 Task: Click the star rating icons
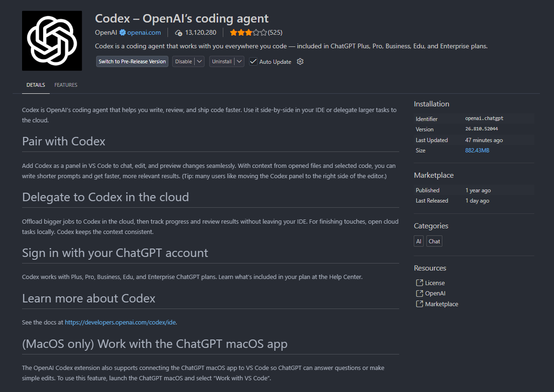(248, 32)
